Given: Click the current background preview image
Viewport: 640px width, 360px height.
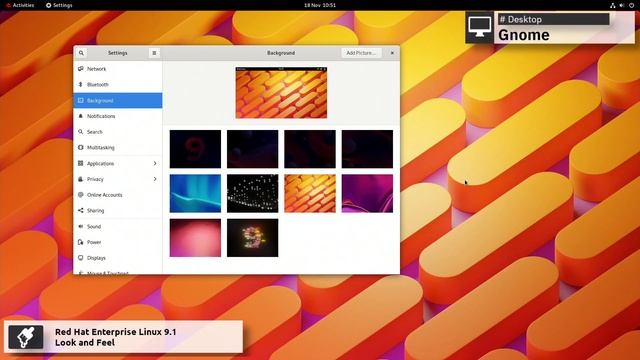Looking at the screenshot, I should pyautogui.click(x=281, y=93).
